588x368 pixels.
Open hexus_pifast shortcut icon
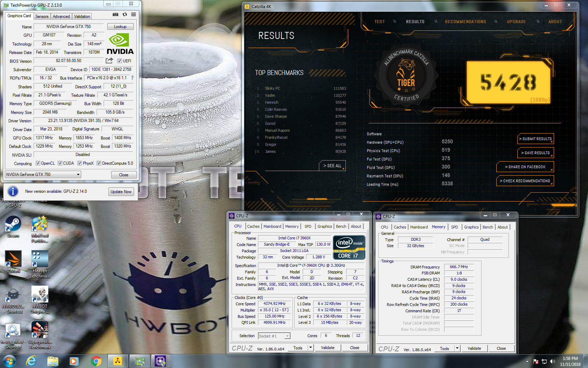13,336
